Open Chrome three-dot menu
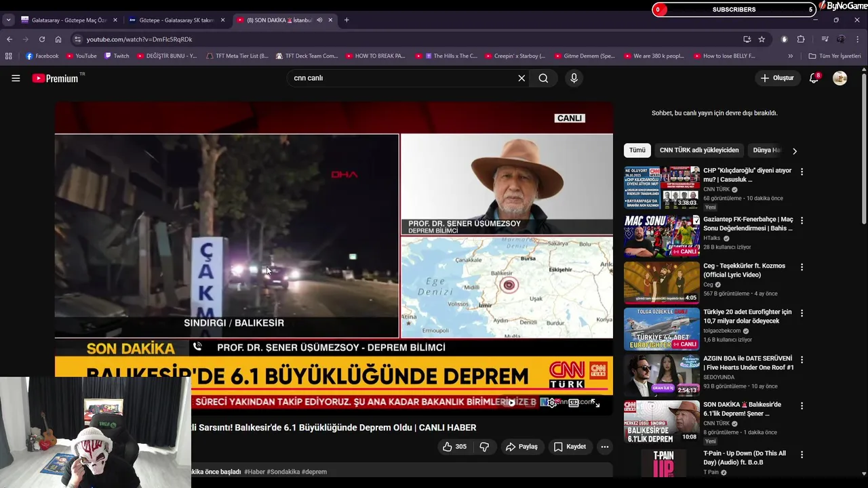 pos(857,39)
